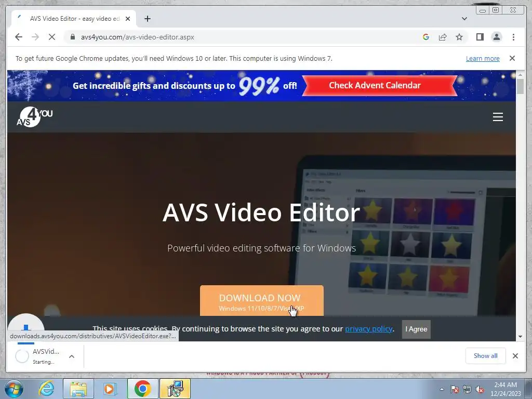The height and width of the screenshot is (399, 532).
Task: Open the Chrome three-dot menu
Action: tap(513, 37)
